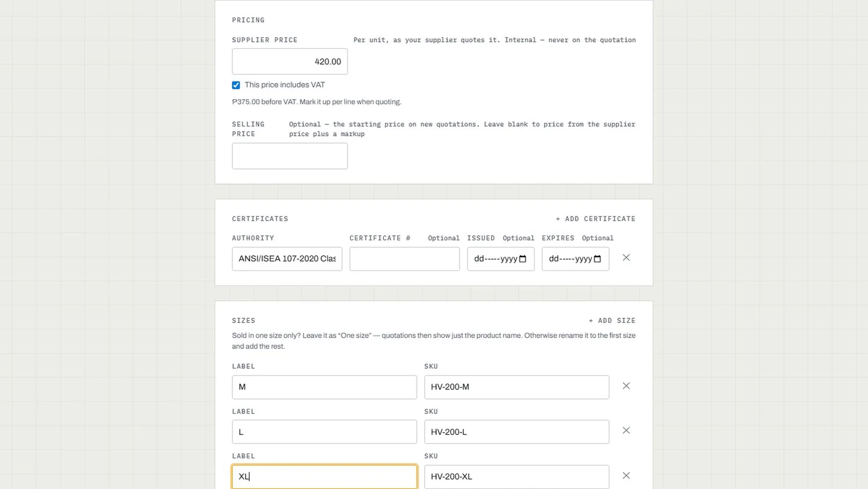This screenshot has width=868, height=489.
Task: Click the XL label field
Action: [324, 477]
